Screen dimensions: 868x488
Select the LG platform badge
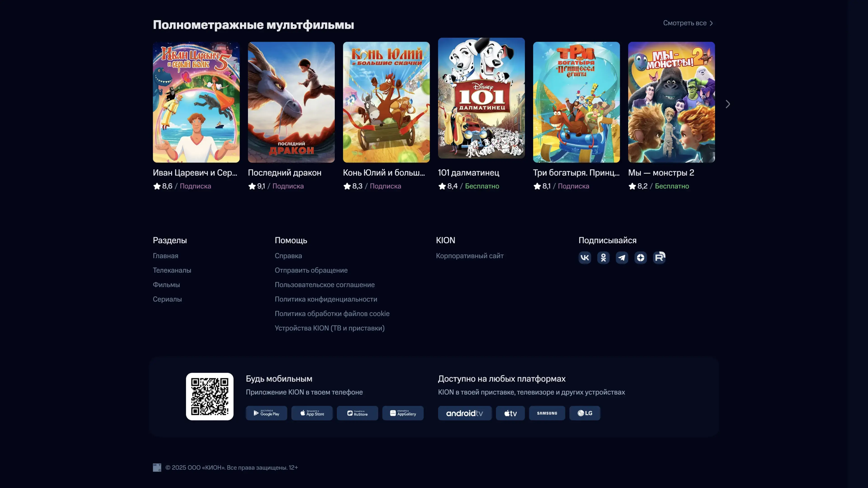click(x=585, y=413)
